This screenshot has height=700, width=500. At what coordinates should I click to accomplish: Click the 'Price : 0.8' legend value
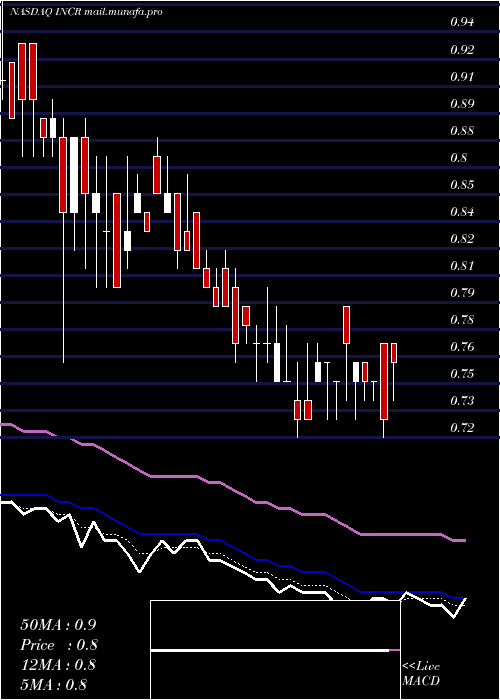pyautogui.click(x=59, y=645)
